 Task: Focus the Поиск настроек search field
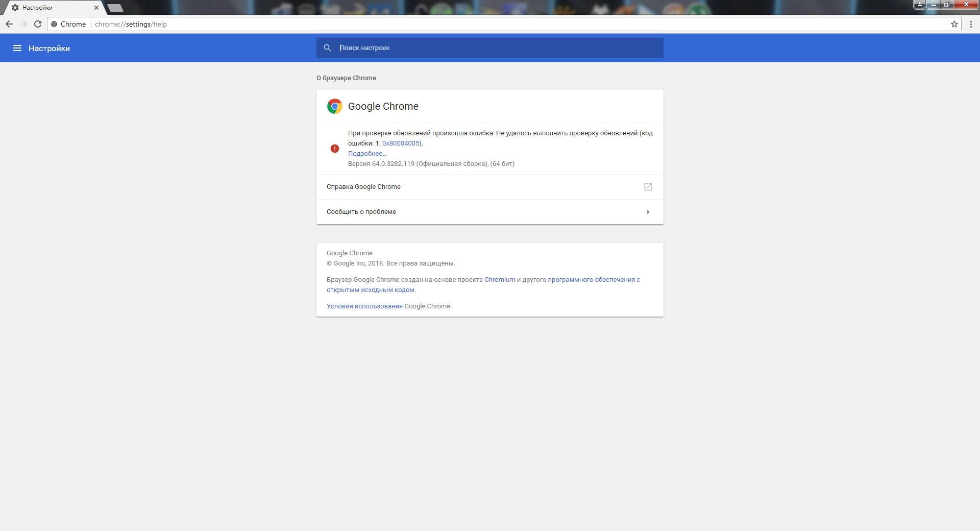(x=490, y=48)
